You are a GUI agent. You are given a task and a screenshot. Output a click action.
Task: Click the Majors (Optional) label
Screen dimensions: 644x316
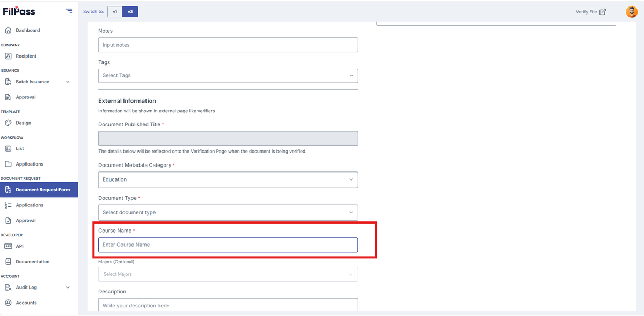116,262
